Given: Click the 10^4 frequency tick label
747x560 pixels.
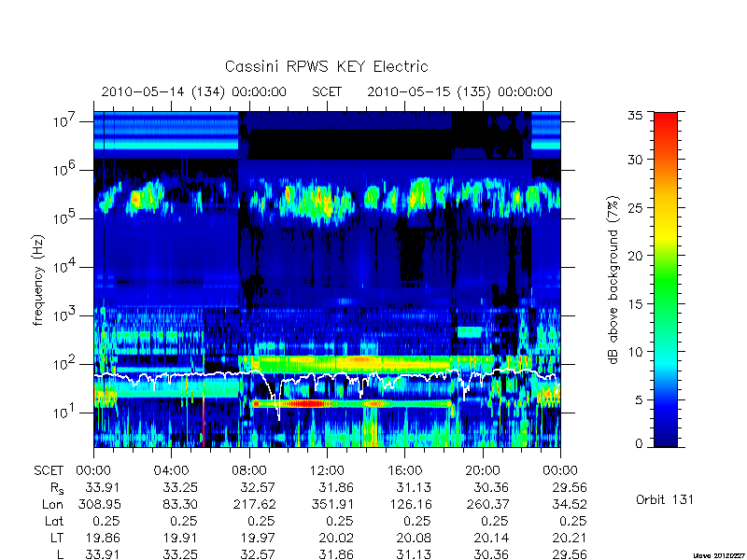Looking at the screenshot, I should point(63,267).
